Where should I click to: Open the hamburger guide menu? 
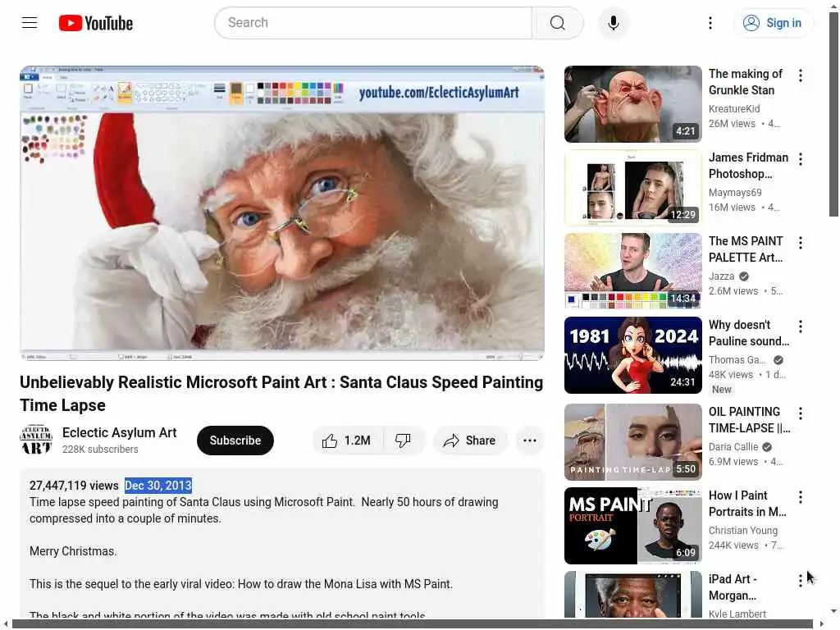point(30,22)
